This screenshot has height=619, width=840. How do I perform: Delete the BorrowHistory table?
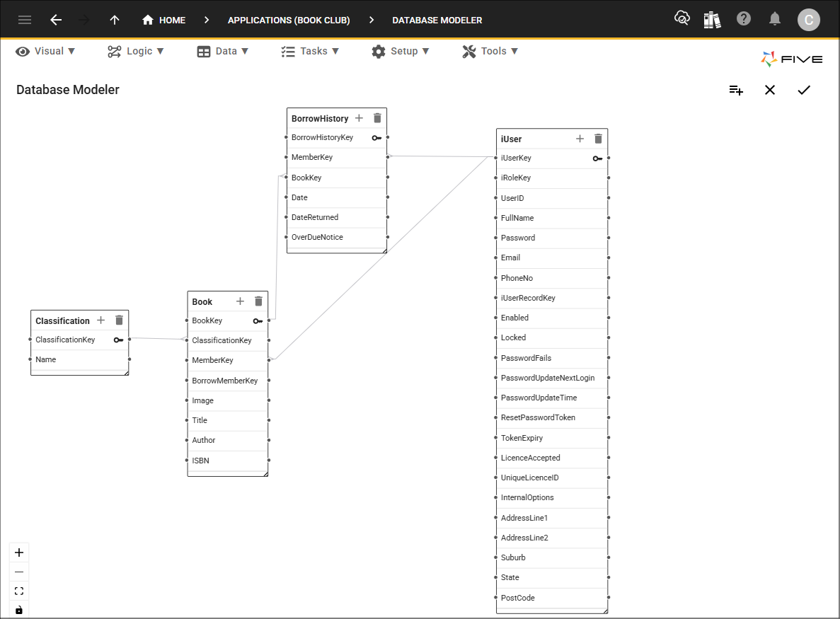point(377,118)
